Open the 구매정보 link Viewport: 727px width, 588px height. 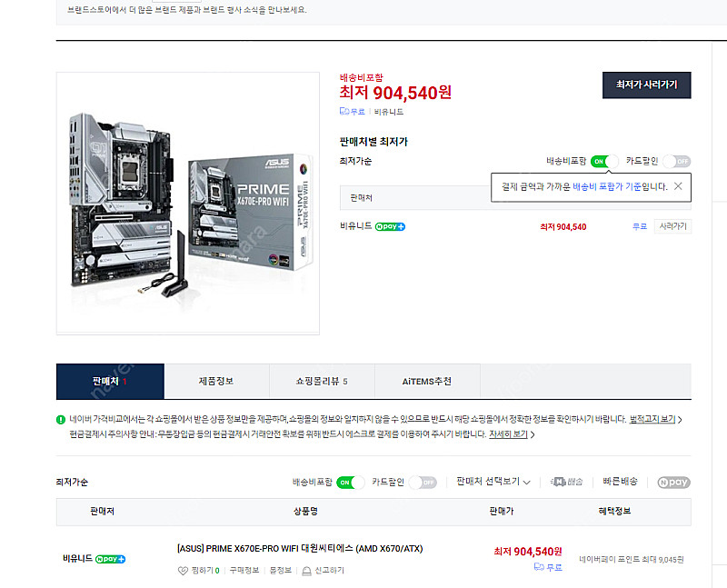(x=244, y=570)
